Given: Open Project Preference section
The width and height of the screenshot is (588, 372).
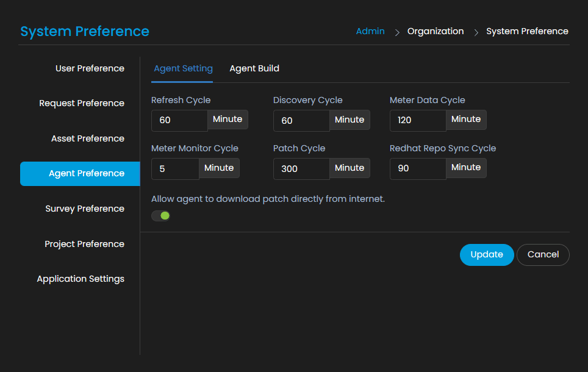Looking at the screenshot, I should tap(84, 244).
